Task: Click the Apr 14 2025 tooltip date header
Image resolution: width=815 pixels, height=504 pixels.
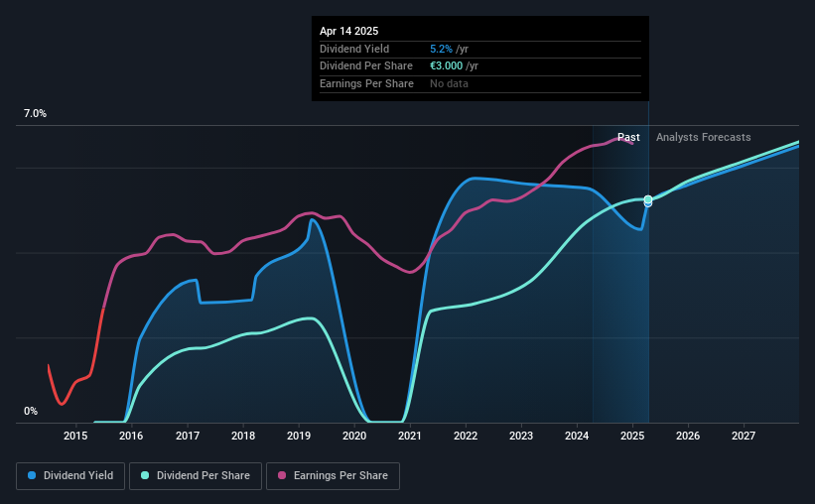Action: (348, 31)
